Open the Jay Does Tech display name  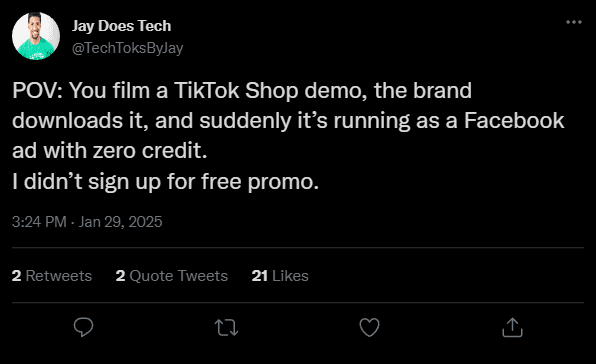pyautogui.click(x=122, y=26)
